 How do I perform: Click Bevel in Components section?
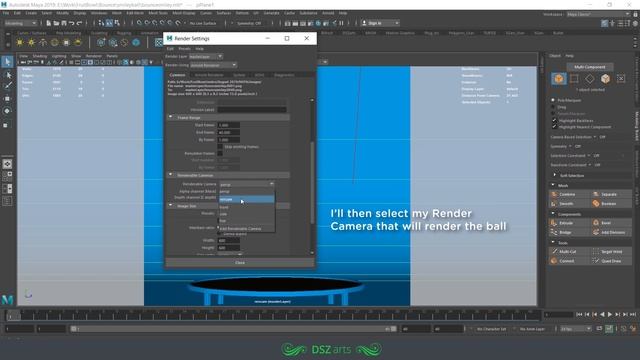tap(611, 223)
